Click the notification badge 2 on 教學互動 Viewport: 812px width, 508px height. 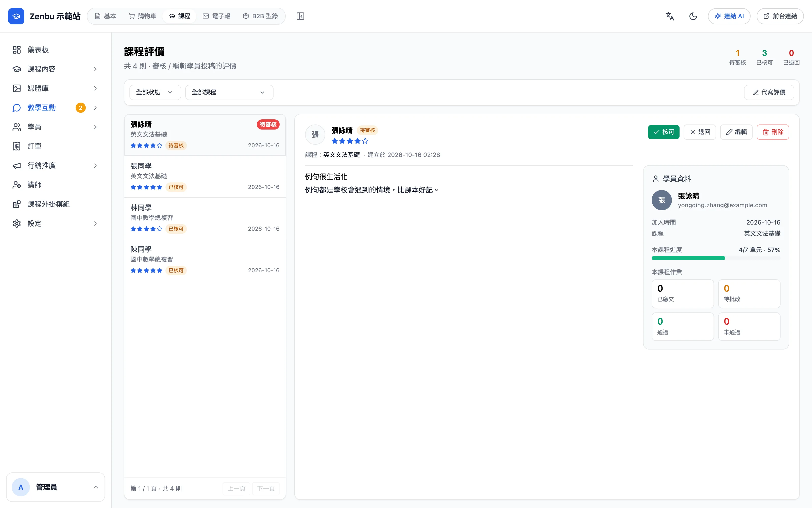point(80,107)
